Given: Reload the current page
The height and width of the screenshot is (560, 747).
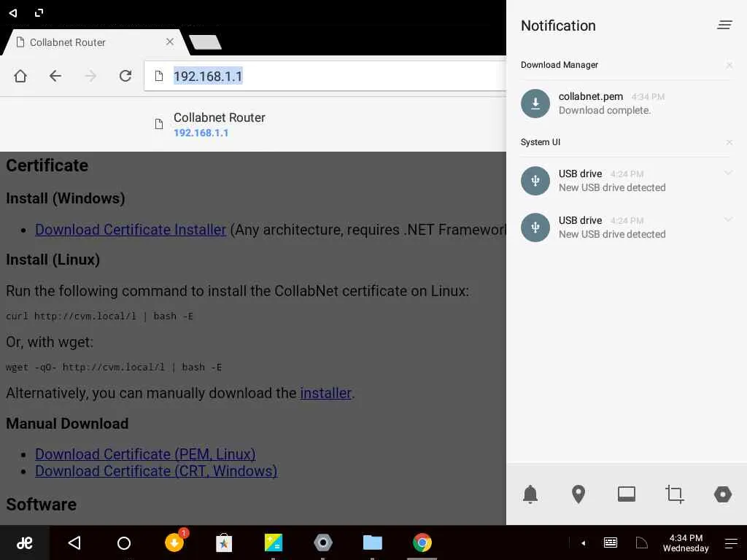Looking at the screenshot, I should 125,76.
